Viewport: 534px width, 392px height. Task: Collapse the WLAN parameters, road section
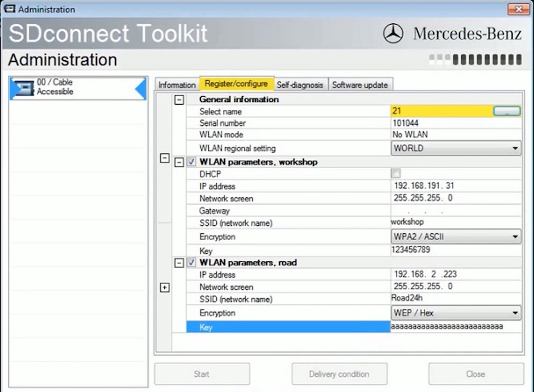click(x=179, y=263)
